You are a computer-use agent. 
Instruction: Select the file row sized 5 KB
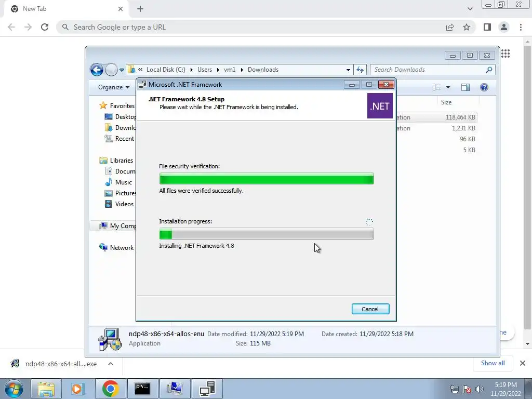[x=437, y=150]
